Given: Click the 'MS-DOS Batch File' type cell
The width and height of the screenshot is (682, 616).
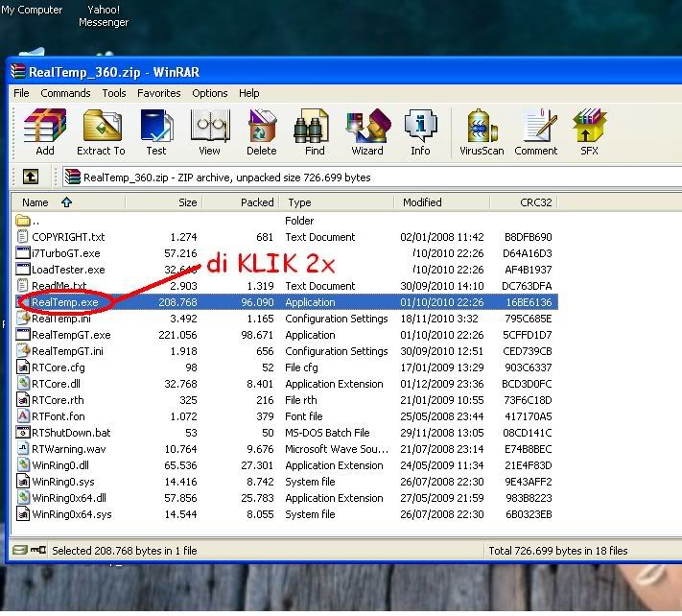Looking at the screenshot, I should 327,433.
